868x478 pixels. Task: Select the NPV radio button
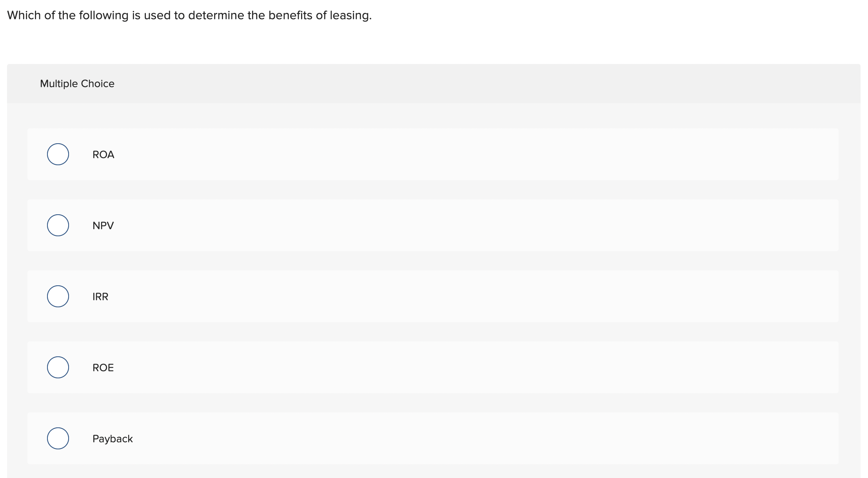click(58, 225)
